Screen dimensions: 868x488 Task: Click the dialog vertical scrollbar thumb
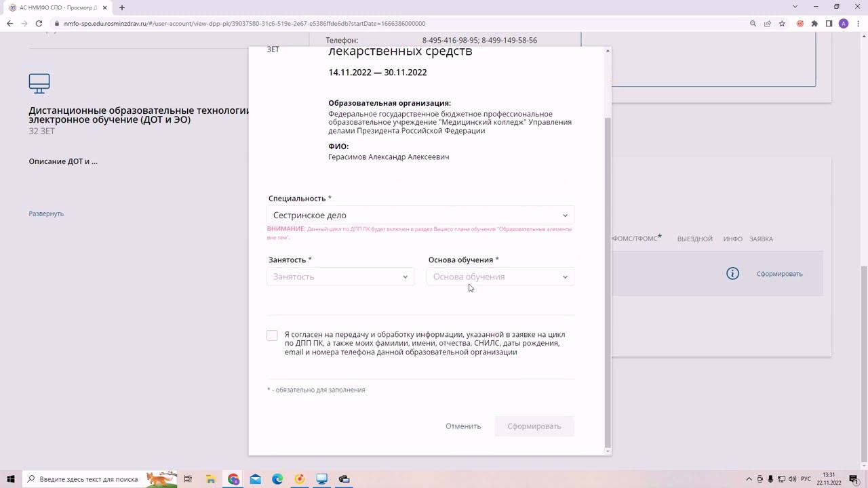[608, 281]
